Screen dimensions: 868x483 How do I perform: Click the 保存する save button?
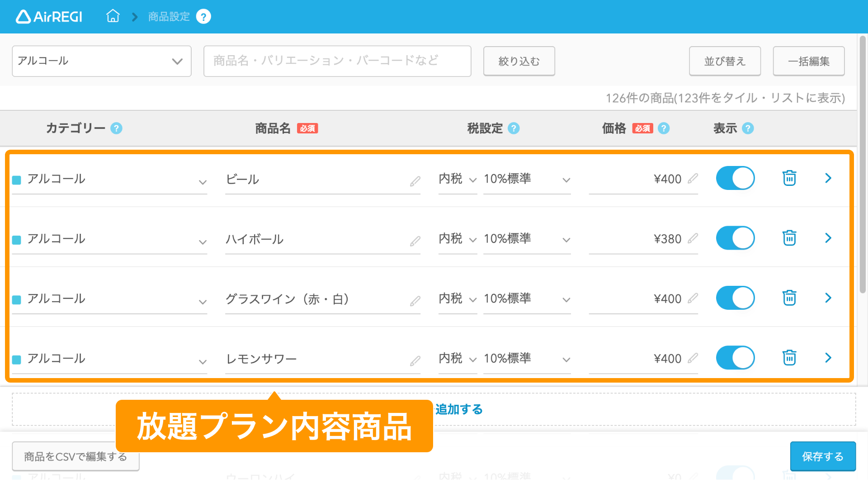(x=823, y=456)
